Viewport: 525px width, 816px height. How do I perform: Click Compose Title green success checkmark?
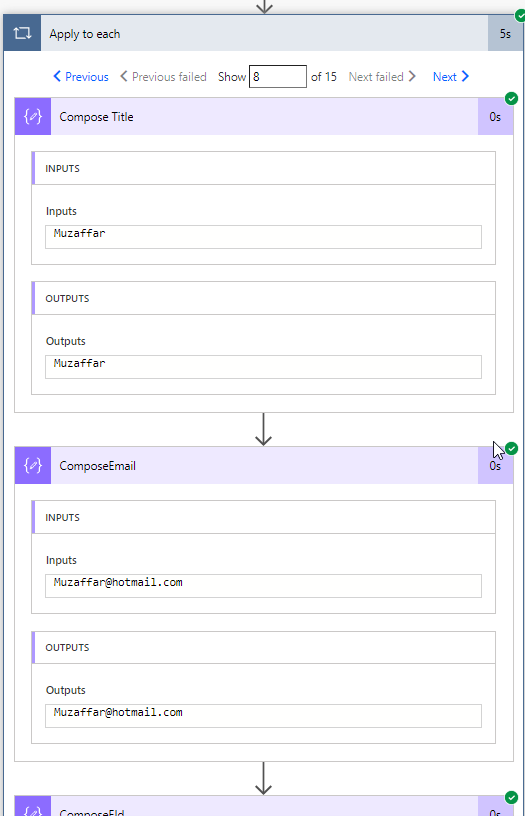coord(511,98)
